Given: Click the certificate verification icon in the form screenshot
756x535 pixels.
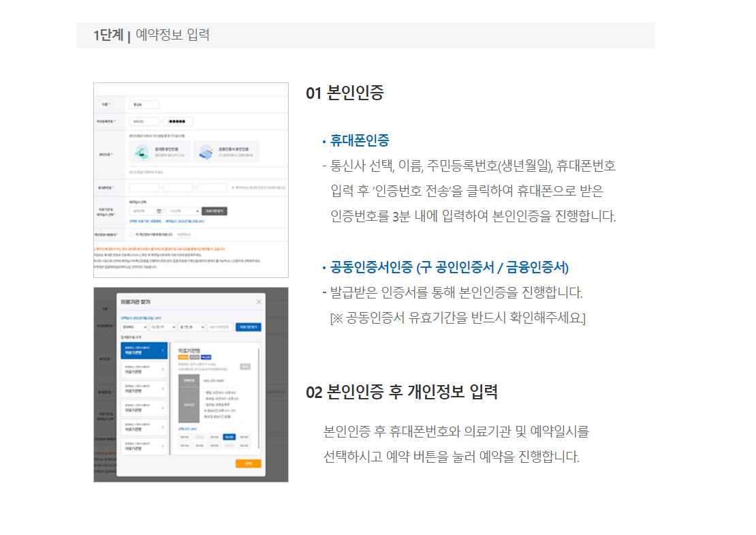Looking at the screenshot, I should 206,153.
